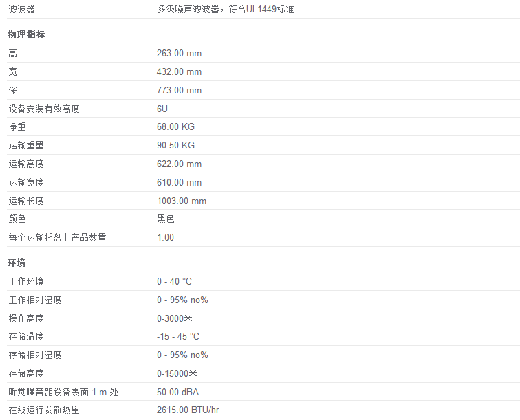
Task: Click the 黑色 color value
Action: 166,219
